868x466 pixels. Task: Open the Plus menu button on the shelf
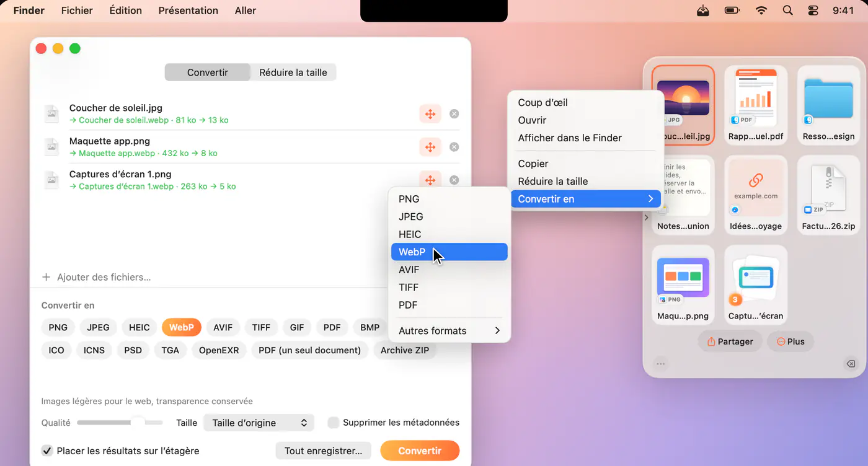point(790,341)
